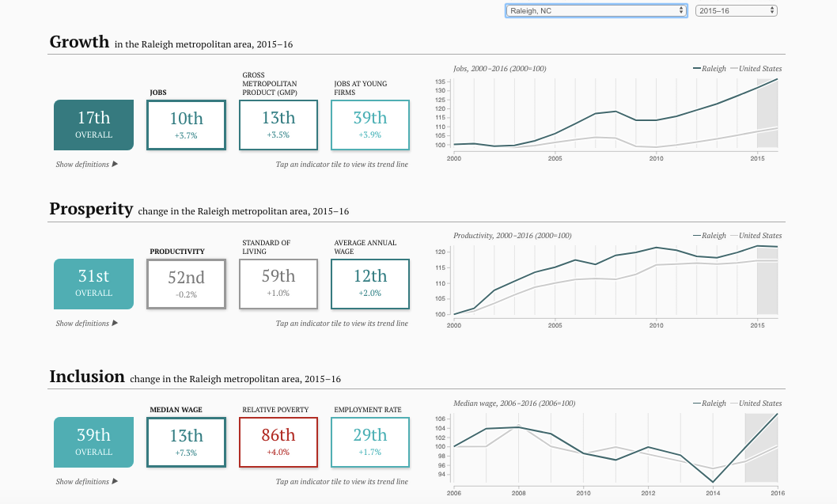The image size is (837, 504).
Task: Click the Inclusion 39th Overall tile
Action: [x=93, y=441]
